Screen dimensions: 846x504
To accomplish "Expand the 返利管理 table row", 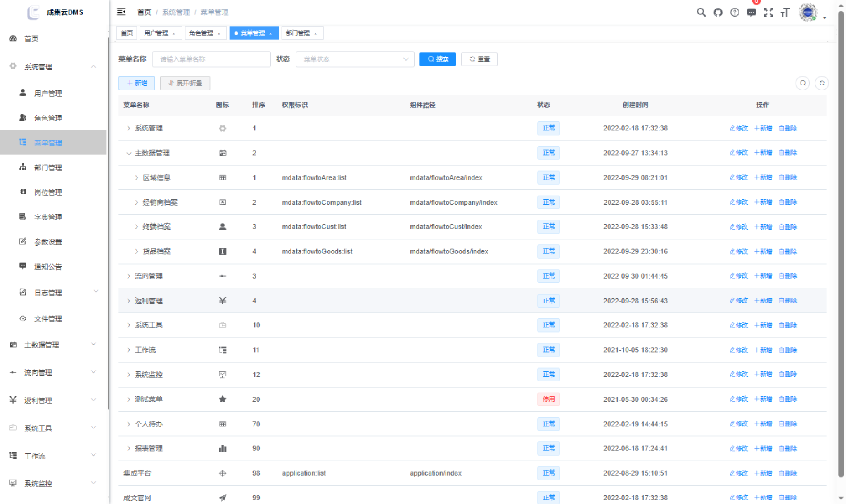I will pos(128,301).
